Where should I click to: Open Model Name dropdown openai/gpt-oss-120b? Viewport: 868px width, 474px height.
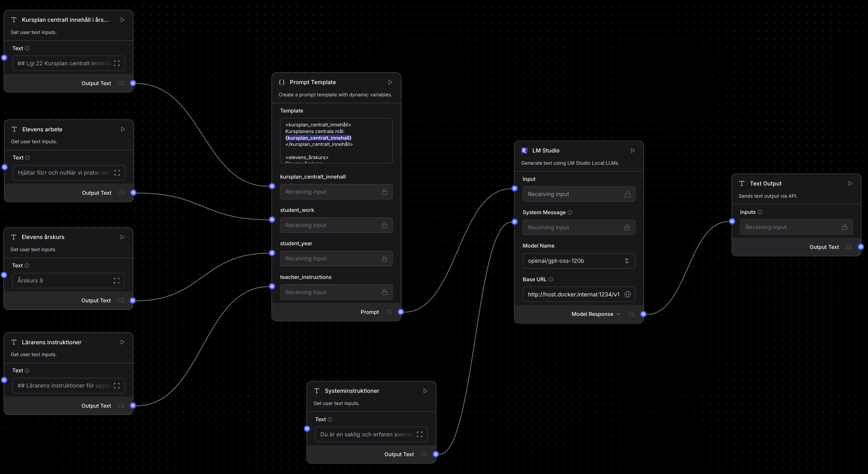pyautogui.click(x=578, y=261)
